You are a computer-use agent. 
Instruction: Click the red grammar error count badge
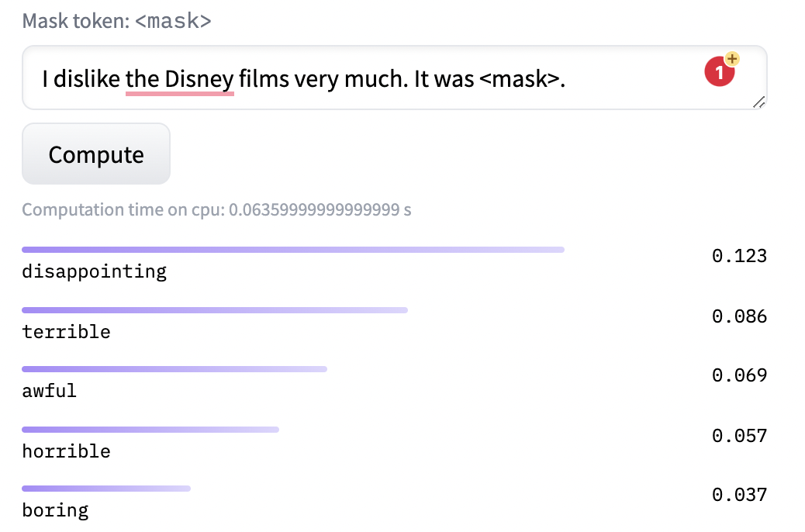pyautogui.click(x=719, y=72)
